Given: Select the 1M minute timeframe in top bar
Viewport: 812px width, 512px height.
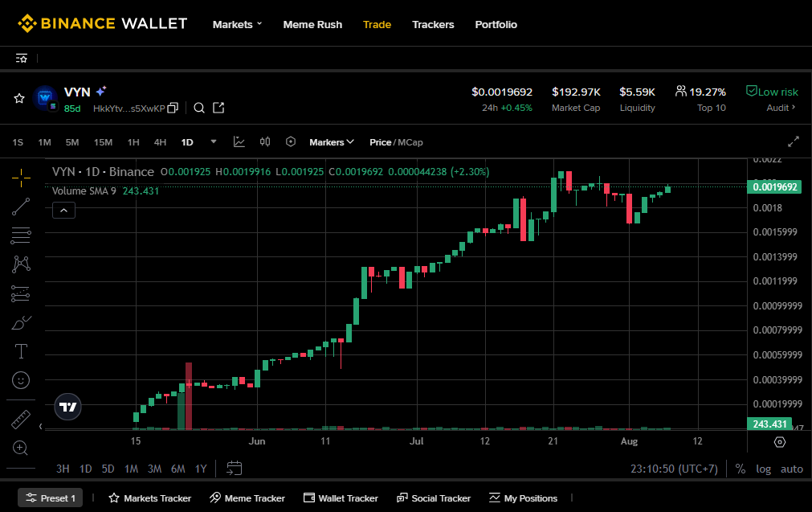Looking at the screenshot, I should [44, 142].
